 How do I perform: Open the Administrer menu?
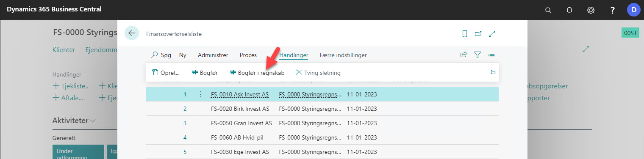coord(213,55)
